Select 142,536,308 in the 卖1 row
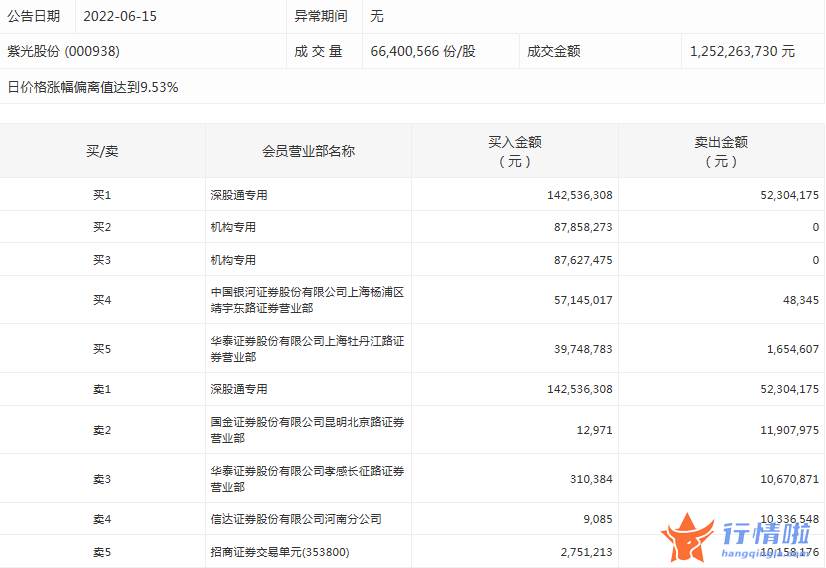The width and height of the screenshot is (826, 568). pyautogui.click(x=579, y=389)
